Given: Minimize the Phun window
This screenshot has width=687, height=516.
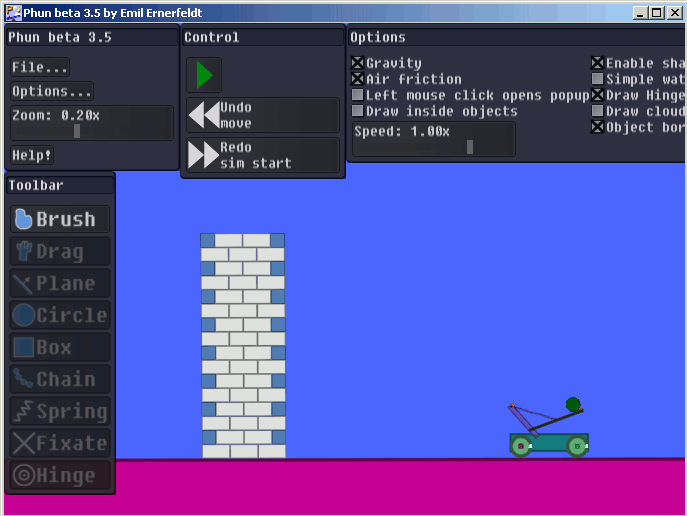Looking at the screenshot, I should (x=641, y=13).
